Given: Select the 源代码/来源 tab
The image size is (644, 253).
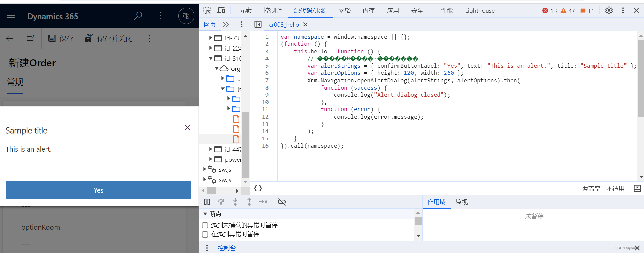Looking at the screenshot, I should 310,11.
